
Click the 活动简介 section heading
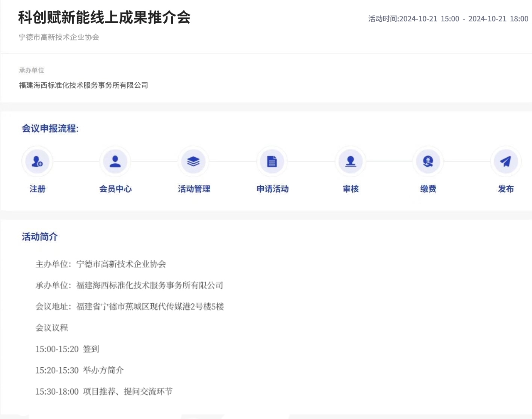(40, 237)
